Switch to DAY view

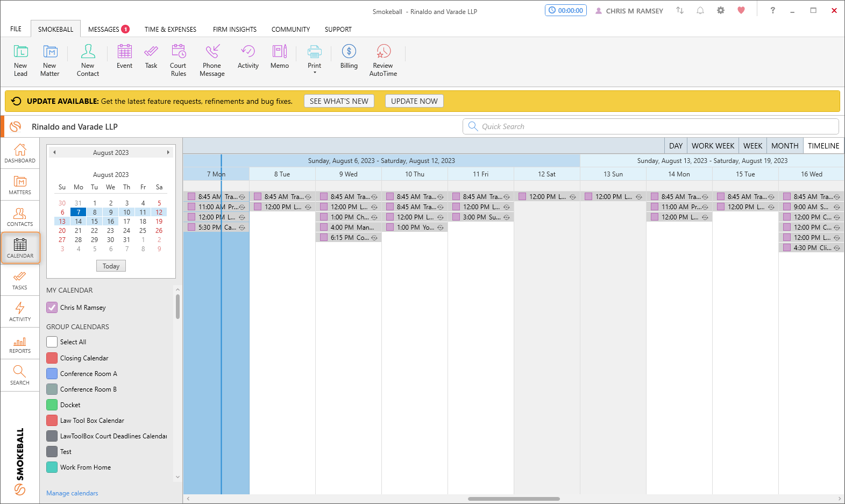(676, 146)
